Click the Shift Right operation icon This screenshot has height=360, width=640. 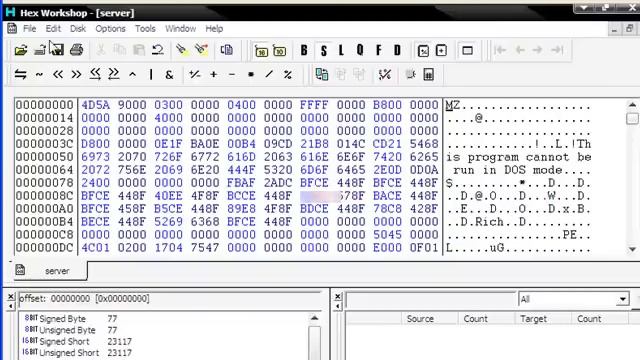click(76, 74)
